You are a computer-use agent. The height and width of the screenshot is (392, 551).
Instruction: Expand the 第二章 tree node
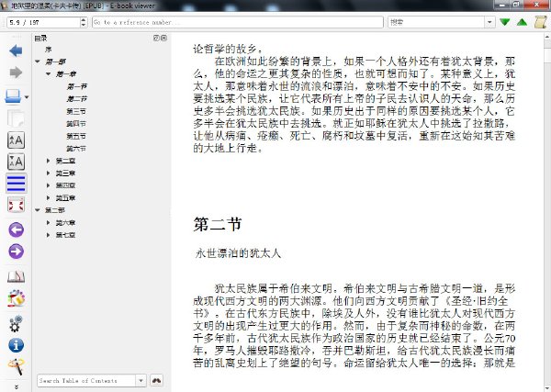click(x=48, y=161)
